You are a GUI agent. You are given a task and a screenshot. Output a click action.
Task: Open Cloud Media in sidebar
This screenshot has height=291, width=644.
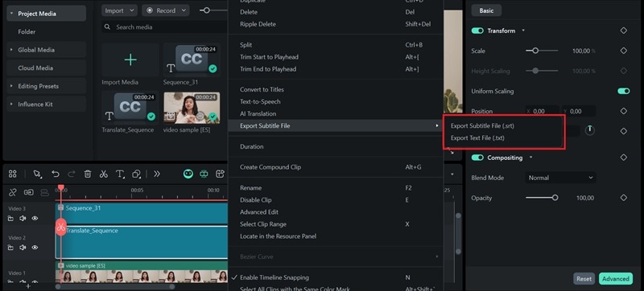tap(46, 68)
